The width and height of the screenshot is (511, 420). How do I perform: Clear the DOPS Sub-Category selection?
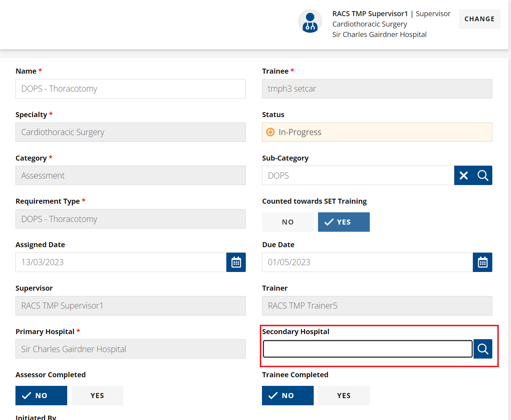463,175
